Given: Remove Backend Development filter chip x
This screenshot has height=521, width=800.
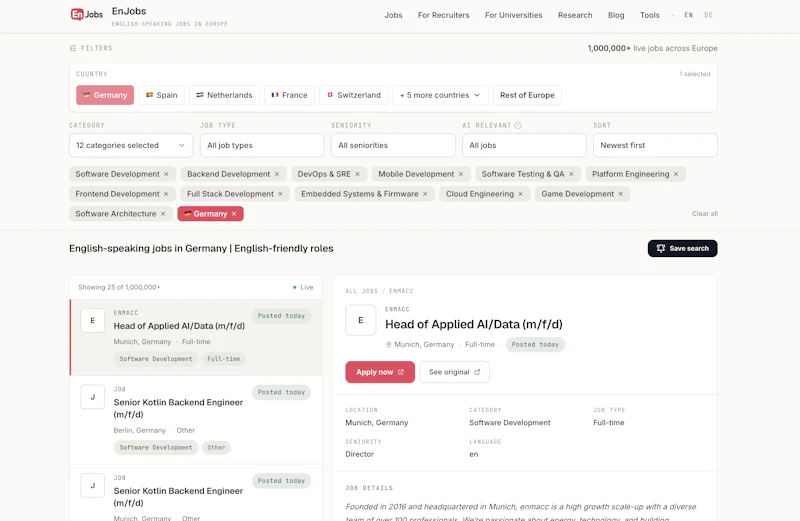Looking at the screenshot, I should (x=277, y=174).
